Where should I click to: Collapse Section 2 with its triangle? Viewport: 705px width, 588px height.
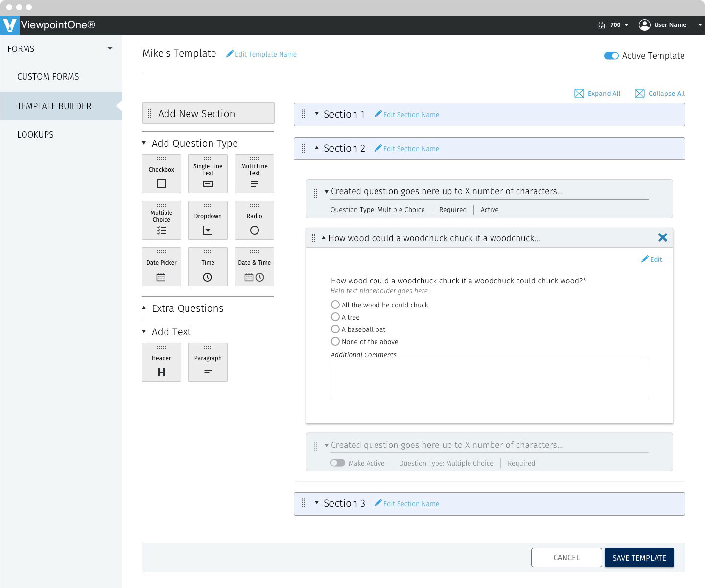[x=317, y=147]
